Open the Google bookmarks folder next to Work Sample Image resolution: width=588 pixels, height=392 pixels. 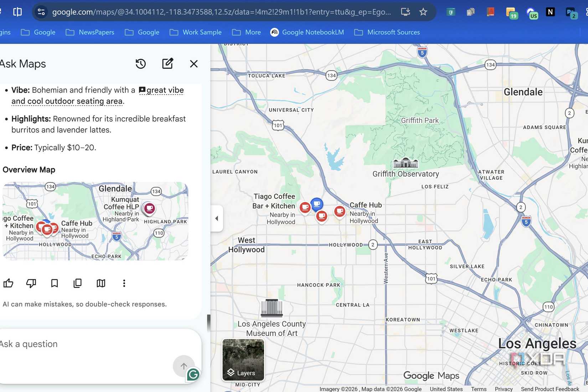142,32
